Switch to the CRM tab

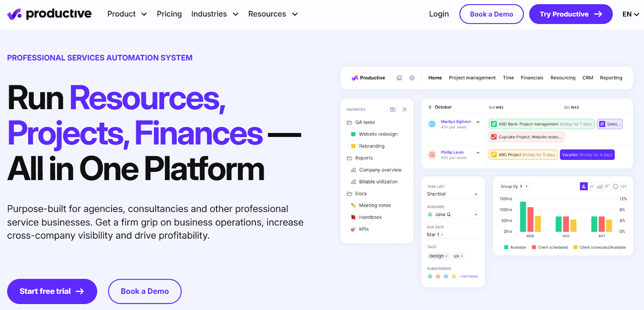pos(588,78)
